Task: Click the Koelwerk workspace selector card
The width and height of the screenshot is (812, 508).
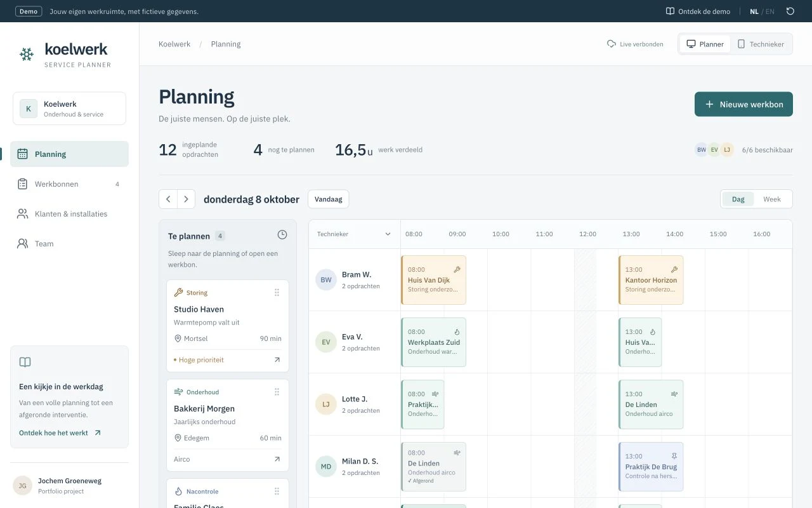Action: [69, 109]
